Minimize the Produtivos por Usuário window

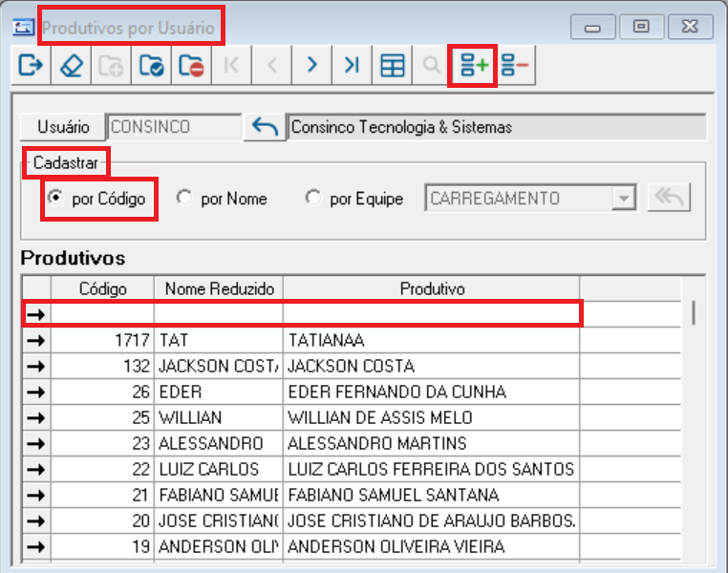click(593, 27)
